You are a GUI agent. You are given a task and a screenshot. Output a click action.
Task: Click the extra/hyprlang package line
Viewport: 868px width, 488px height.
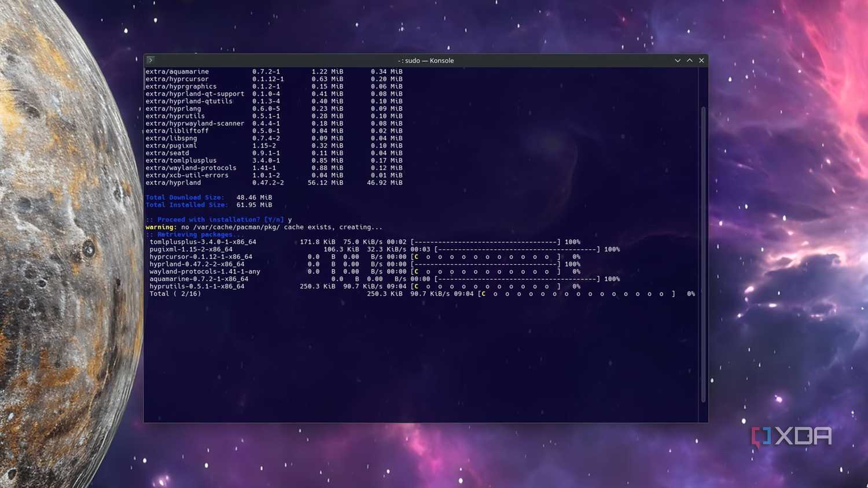pos(274,109)
